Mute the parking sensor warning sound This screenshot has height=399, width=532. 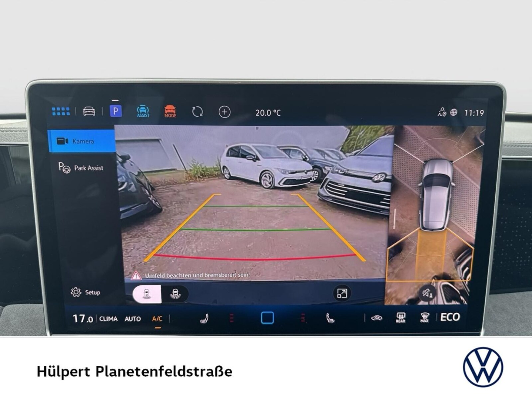point(427,293)
